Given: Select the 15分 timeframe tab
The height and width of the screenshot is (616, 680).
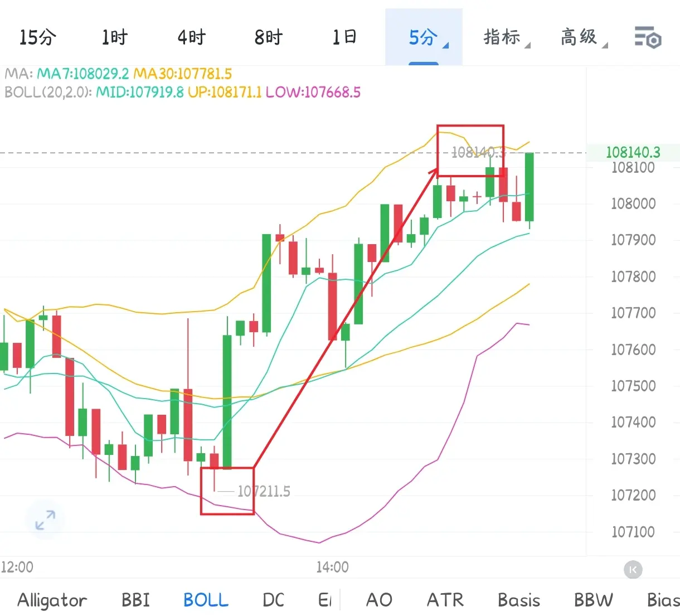Looking at the screenshot, I should tap(38, 37).
